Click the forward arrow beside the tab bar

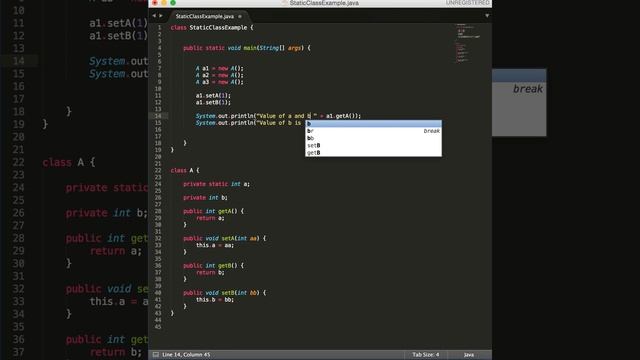tap(161, 16)
